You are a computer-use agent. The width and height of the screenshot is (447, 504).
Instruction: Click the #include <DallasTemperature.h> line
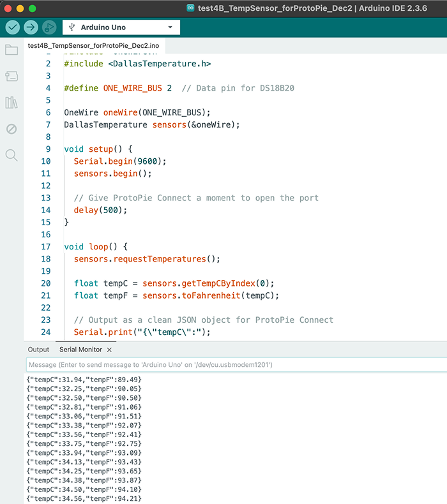pos(137,64)
